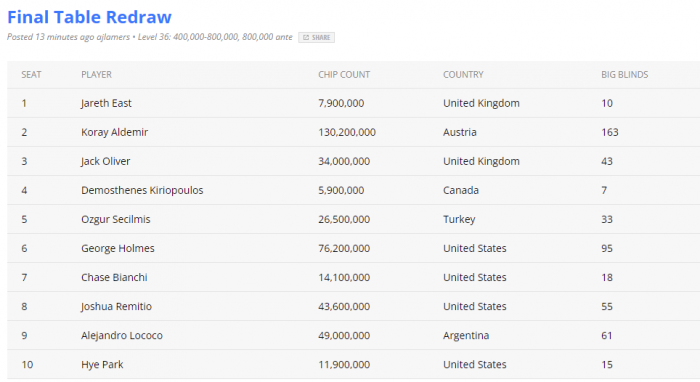Open Demosthenes Kiriopoulos player entry
Screen dimensions: 700x382
(x=142, y=190)
